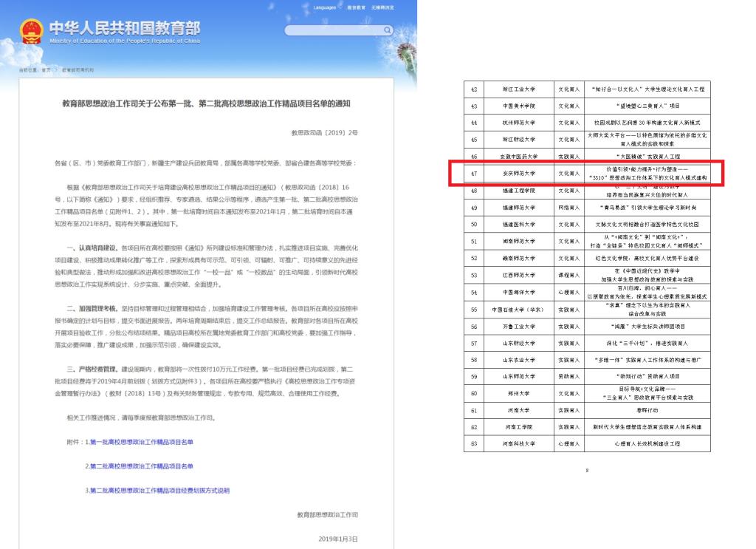Viewport: 756px width, 549px height.
Task: Click the 中华人民共和国教育部 site title
Action: [125, 28]
